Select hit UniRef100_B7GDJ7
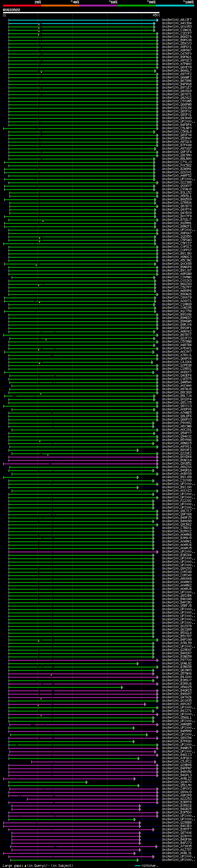This screenshot has width=197, height=868. click(177, 220)
